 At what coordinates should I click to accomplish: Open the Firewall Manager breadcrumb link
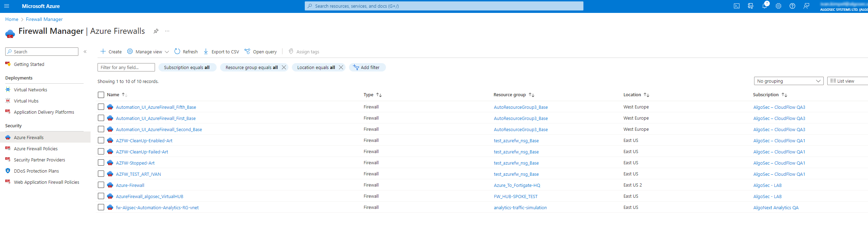pyautogui.click(x=44, y=19)
